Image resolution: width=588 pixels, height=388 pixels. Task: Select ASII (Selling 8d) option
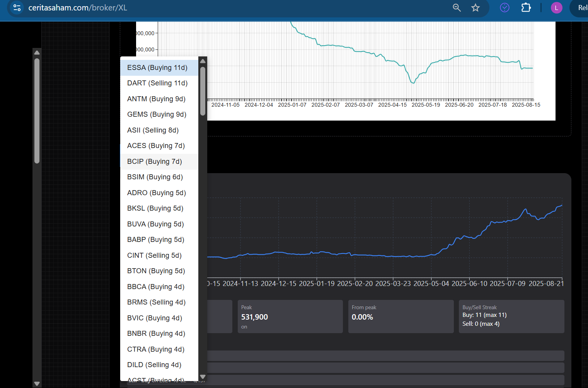(x=159, y=130)
